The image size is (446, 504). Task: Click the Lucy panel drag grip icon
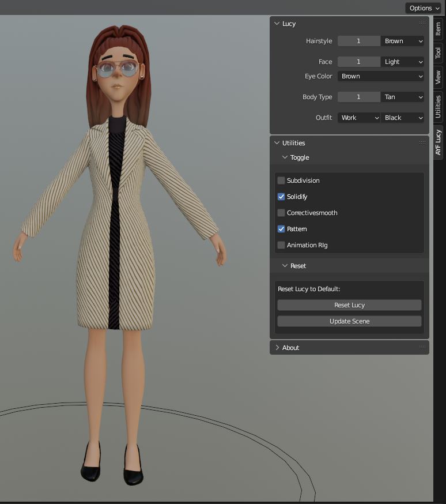(422, 24)
